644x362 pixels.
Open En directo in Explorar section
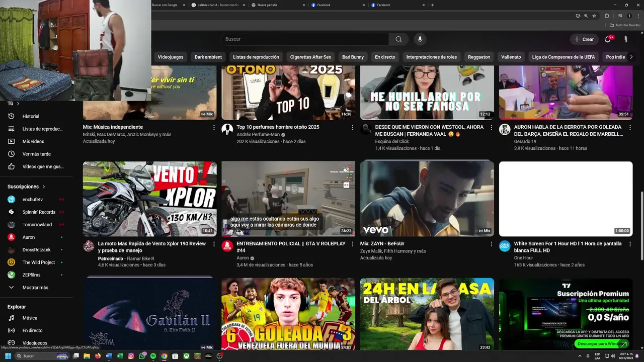[36, 330]
